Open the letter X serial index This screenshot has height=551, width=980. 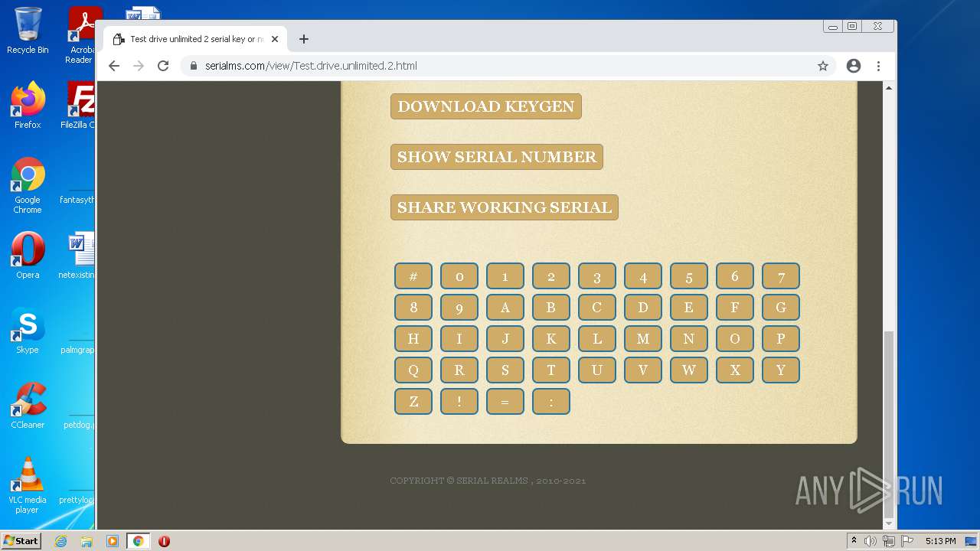coord(735,370)
